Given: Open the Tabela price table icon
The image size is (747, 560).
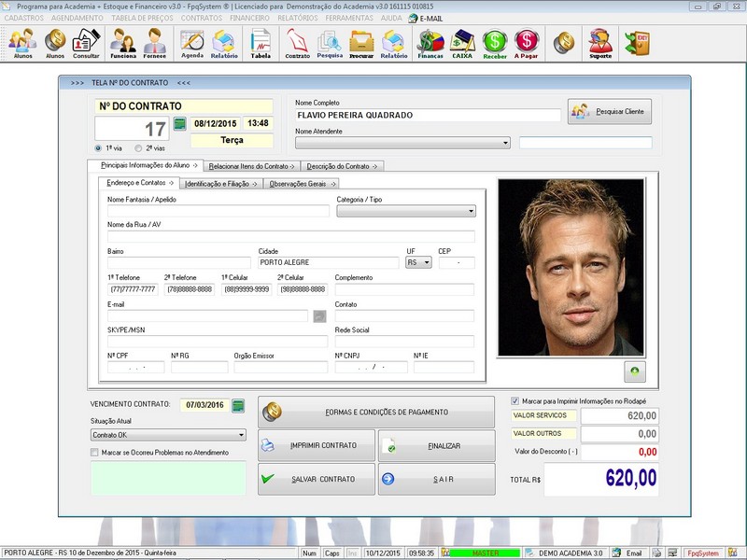Looking at the screenshot, I should coord(261,43).
